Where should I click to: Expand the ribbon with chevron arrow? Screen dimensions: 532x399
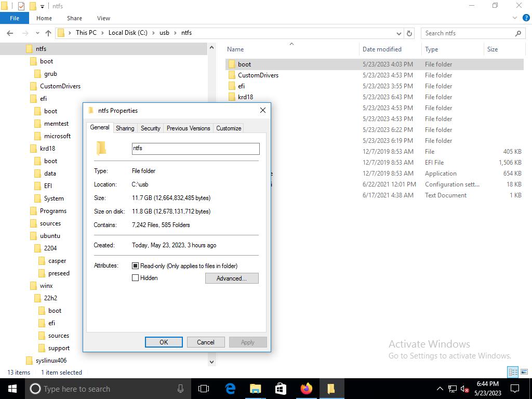point(515,18)
